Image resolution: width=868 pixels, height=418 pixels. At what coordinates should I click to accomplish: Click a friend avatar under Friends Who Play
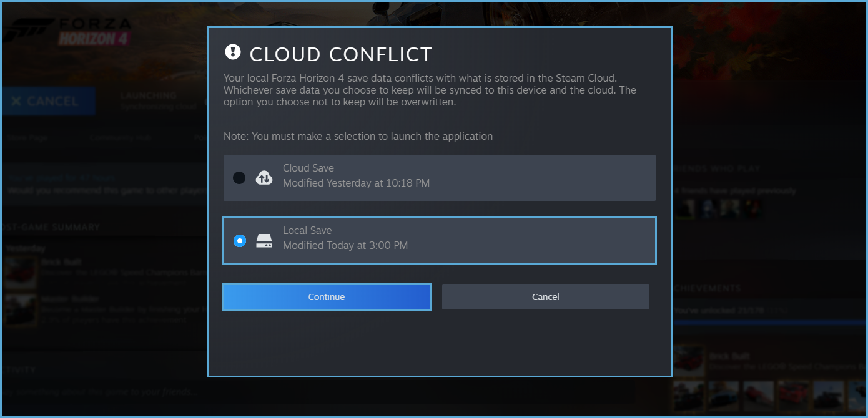[x=685, y=208]
